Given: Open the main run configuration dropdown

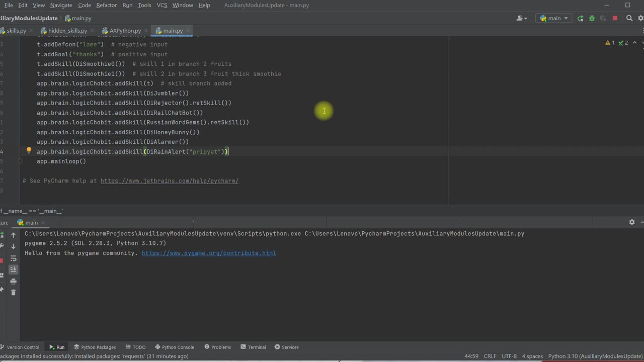Looking at the screenshot, I should (x=553, y=18).
